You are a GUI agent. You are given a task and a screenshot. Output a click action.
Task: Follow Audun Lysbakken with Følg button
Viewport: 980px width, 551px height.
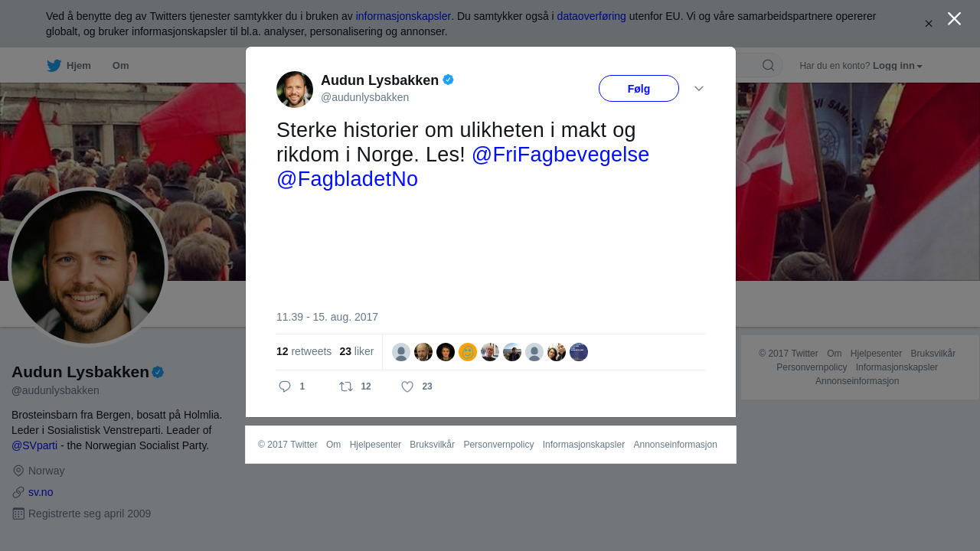pos(639,89)
